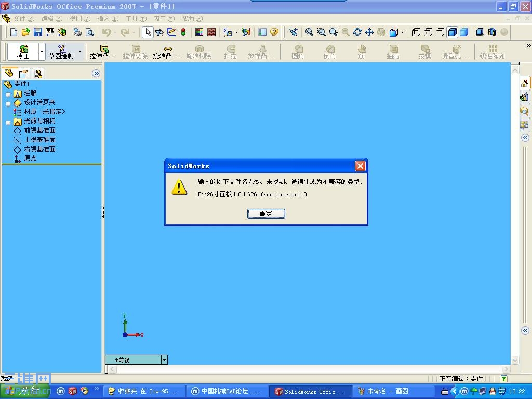Image resolution: width=532 pixels, height=399 pixels.
Task: Open the 视图 View menu
Action: tap(79, 19)
